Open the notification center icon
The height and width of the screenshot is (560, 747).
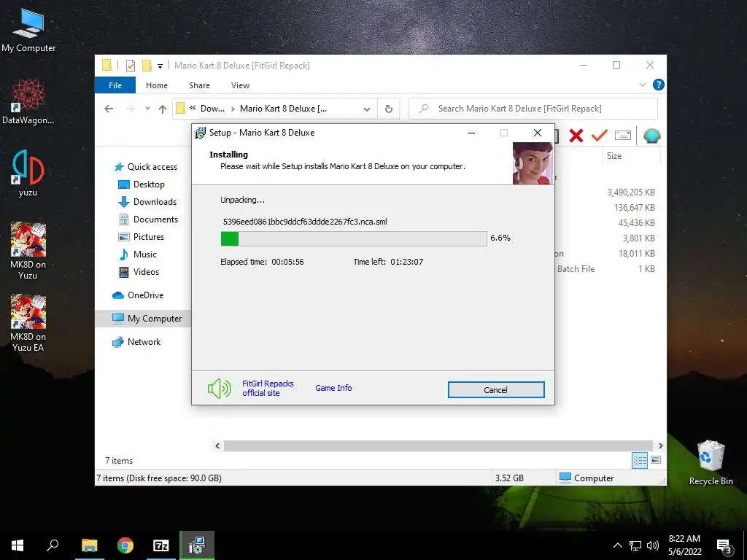point(724,547)
